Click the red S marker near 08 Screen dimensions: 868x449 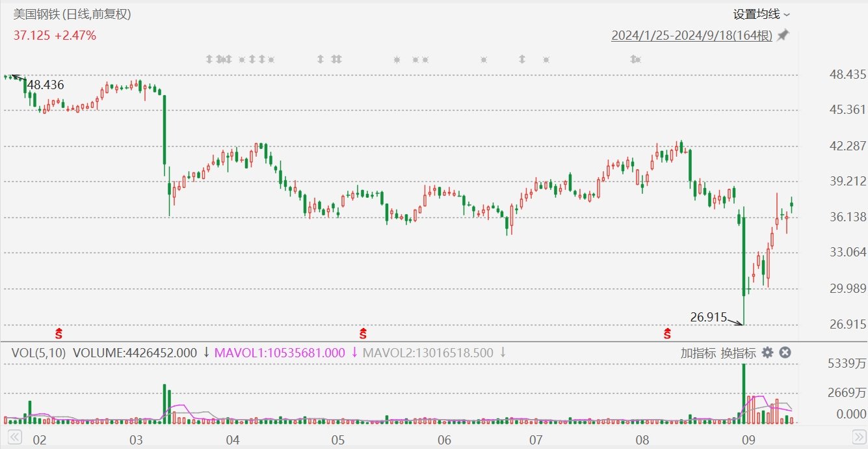667,334
